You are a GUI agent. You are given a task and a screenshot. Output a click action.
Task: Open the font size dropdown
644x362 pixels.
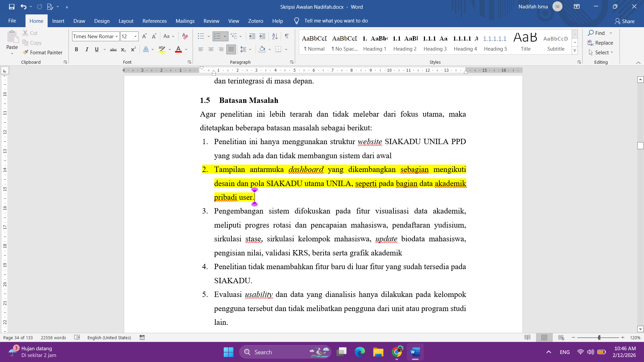click(136, 36)
